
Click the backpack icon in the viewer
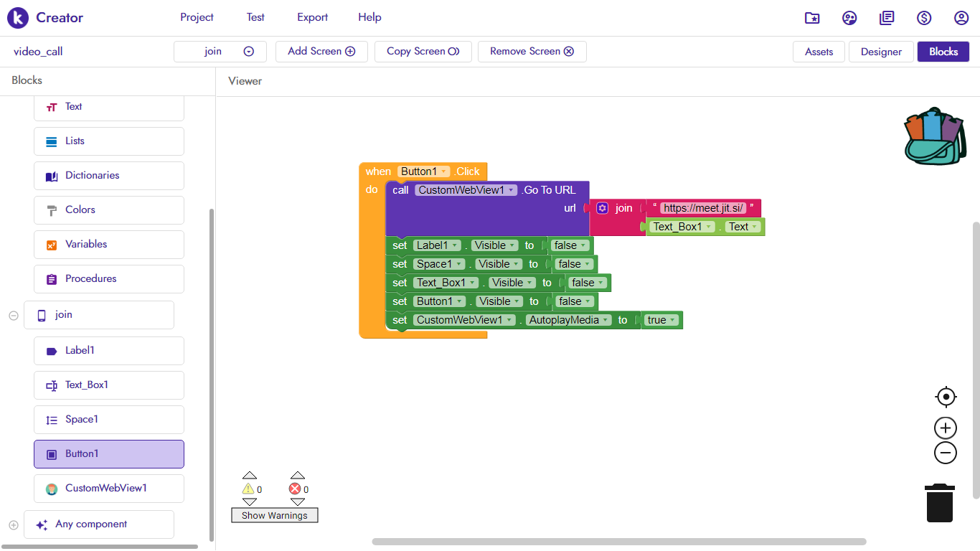[x=933, y=136]
